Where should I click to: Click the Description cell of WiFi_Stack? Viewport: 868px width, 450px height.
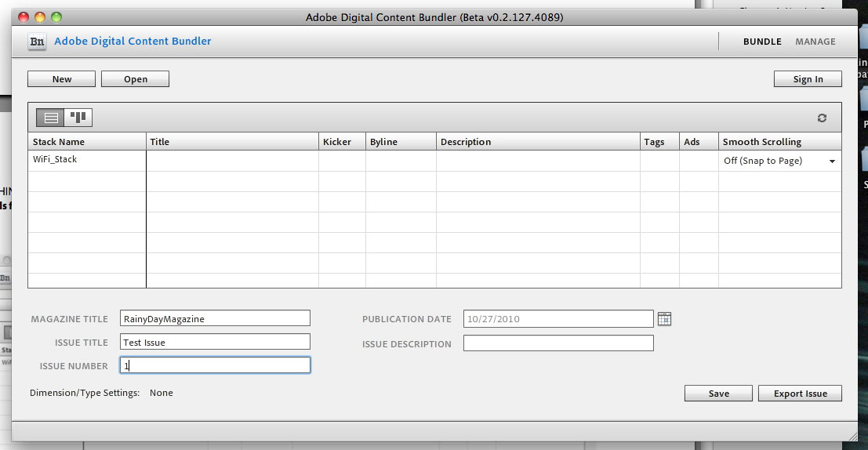tap(538, 161)
